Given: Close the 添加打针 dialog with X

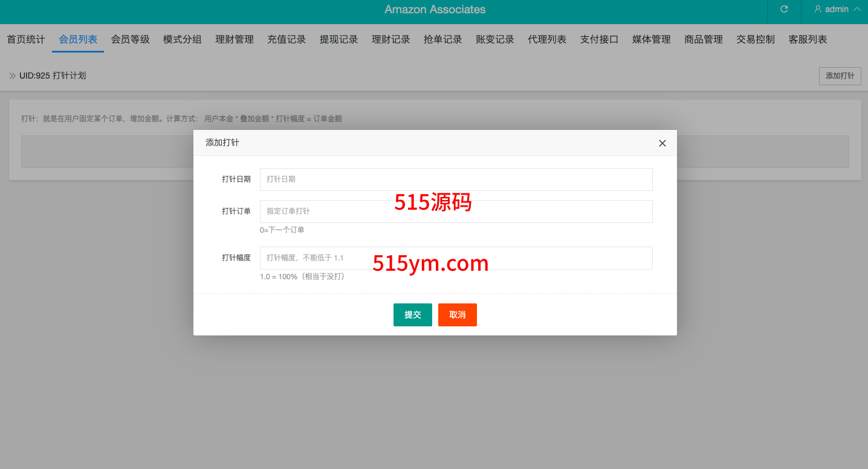Looking at the screenshot, I should tap(662, 143).
